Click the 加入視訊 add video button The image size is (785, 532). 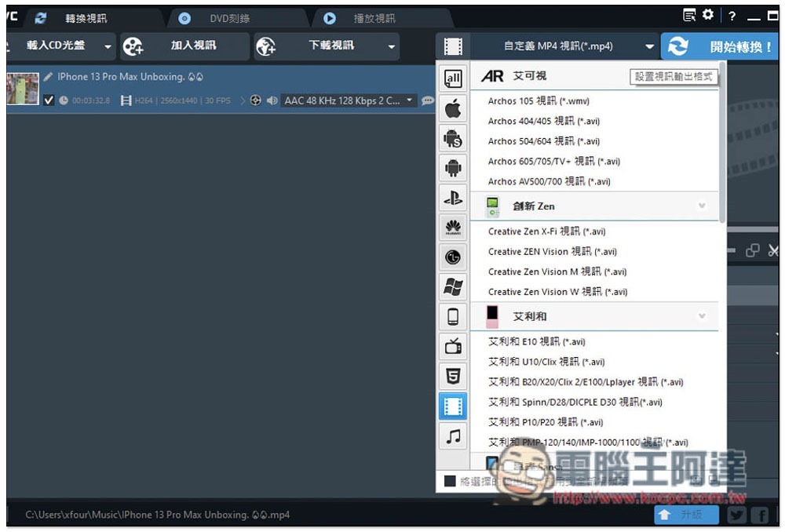[184, 46]
